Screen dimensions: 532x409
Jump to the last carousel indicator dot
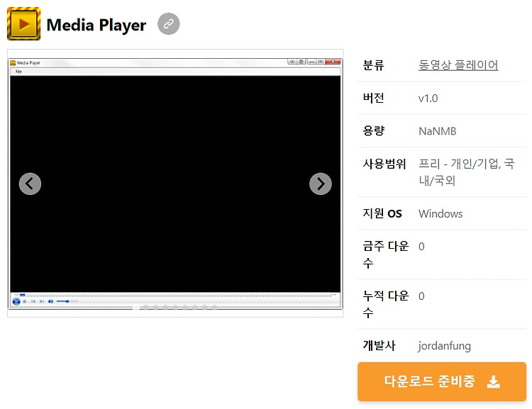point(215,308)
